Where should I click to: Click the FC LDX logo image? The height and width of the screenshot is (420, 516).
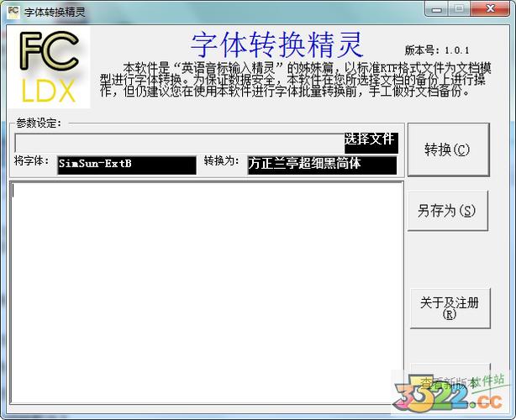click(49, 67)
